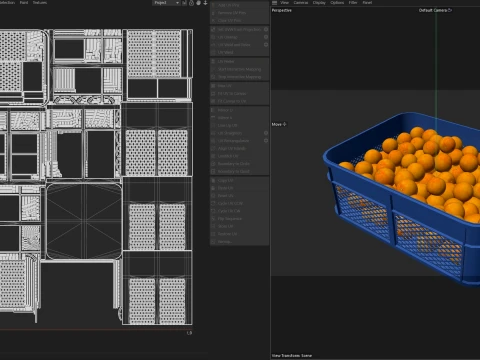The height and width of the screenshot is (360, 480).
Task: Rotate with Cycle UV CCW
Action: pyautogui.click(x=230, y=203)
